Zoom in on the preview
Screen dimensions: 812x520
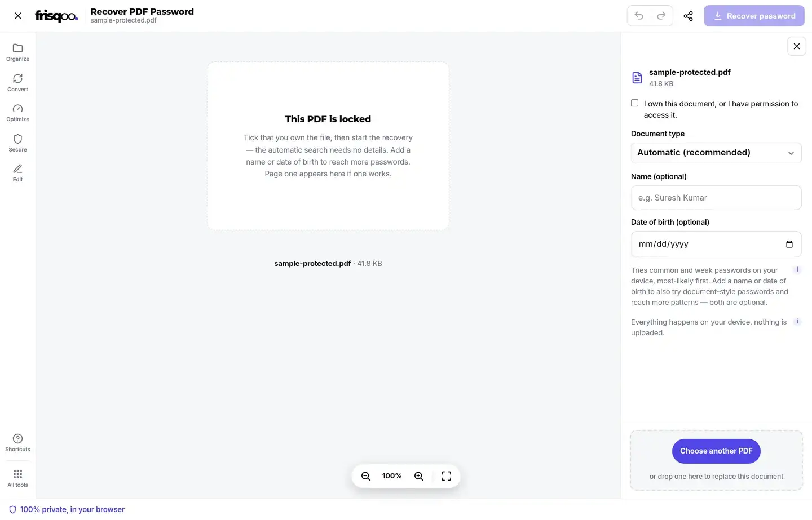pyautogui.click(x=419, y=476)
